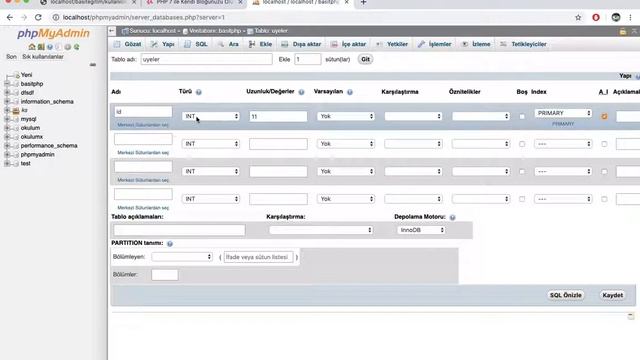Viewport: 640px width, 360px height.
Task: Click the padlock icon in breadcrumb bar
Action: 622,31
